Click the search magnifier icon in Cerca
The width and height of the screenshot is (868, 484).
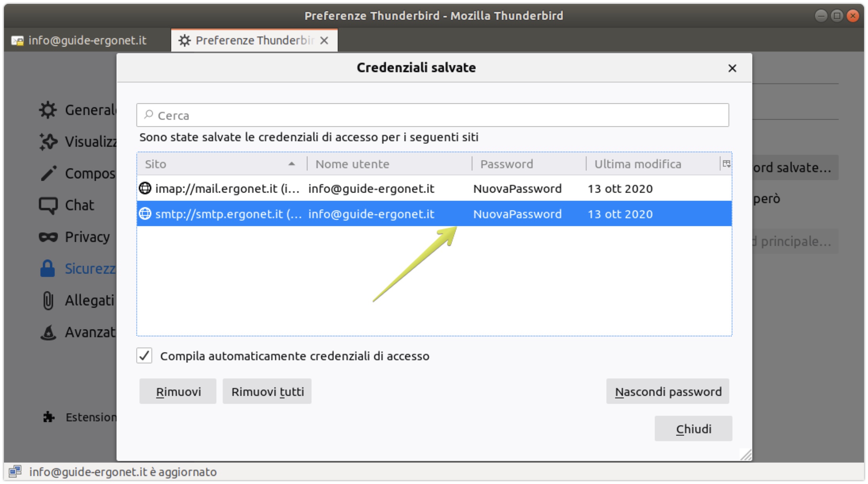coord(149,115)
